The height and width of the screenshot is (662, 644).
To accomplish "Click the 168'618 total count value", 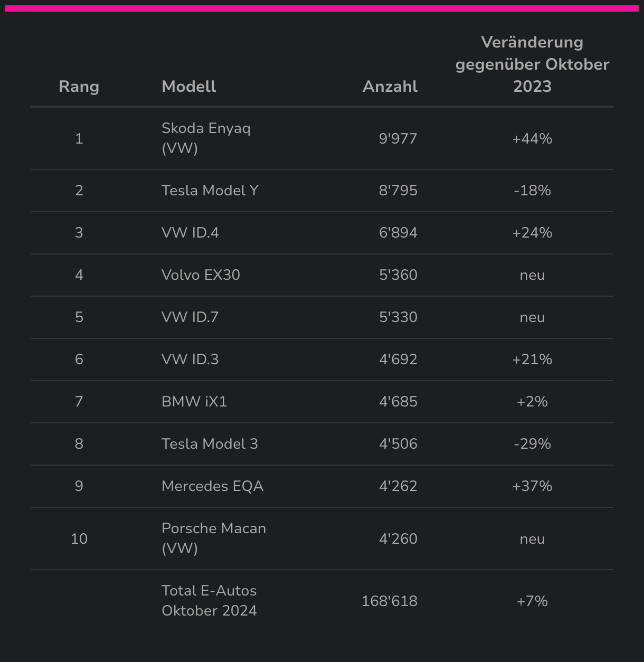I will tap(389, 601).
